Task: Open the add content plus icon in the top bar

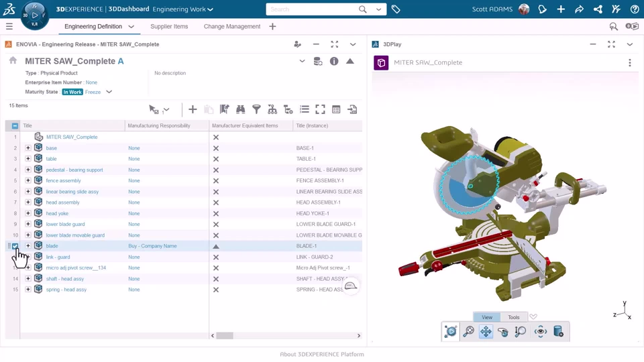Action: pyautogui.click(x=561, y=9)
